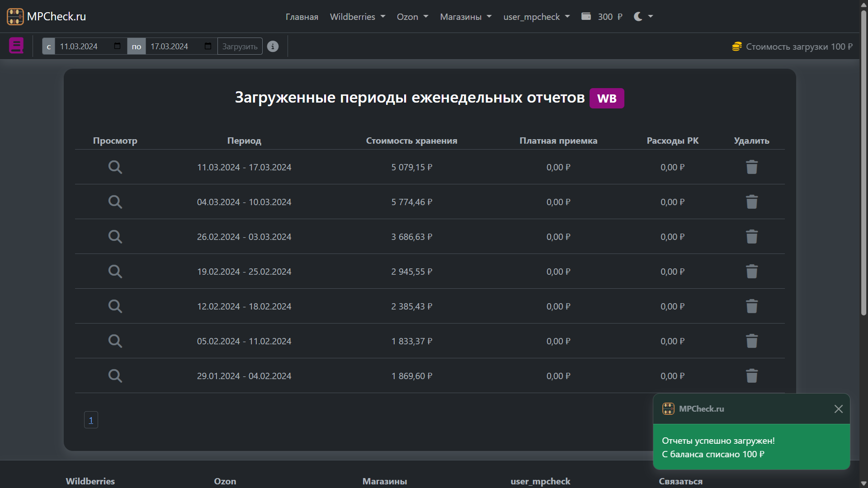This screenshot has height=488, width=868.
Task: Click the calendar icon in the 'с' date field
Action: (117, 46)
